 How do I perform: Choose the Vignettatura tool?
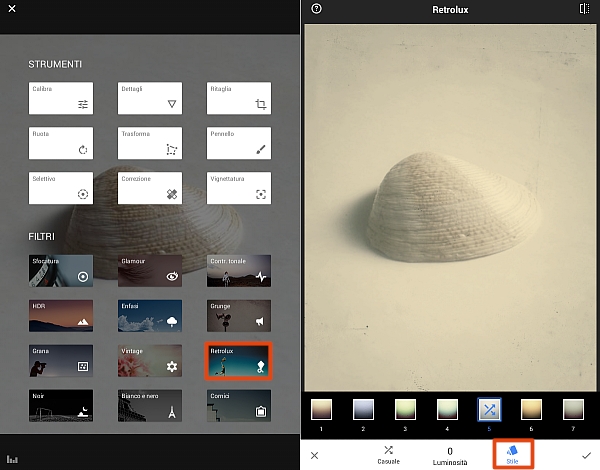point(239,188)
